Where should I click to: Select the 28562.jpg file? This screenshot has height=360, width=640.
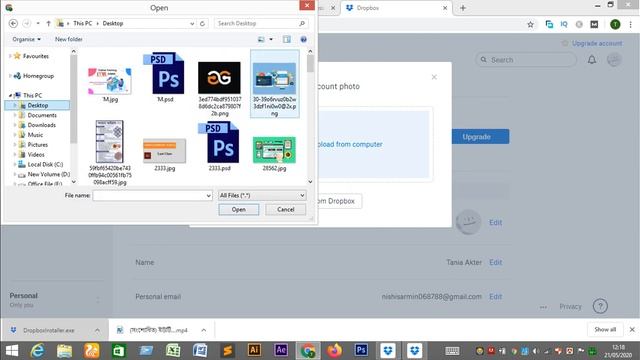pos(274,153)
